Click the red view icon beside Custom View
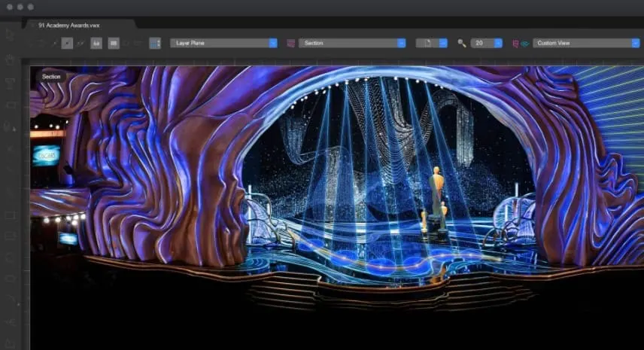Image resolution: width=644 pixels, height=350 pixels. pyautogui.click(x=515, y=44)
